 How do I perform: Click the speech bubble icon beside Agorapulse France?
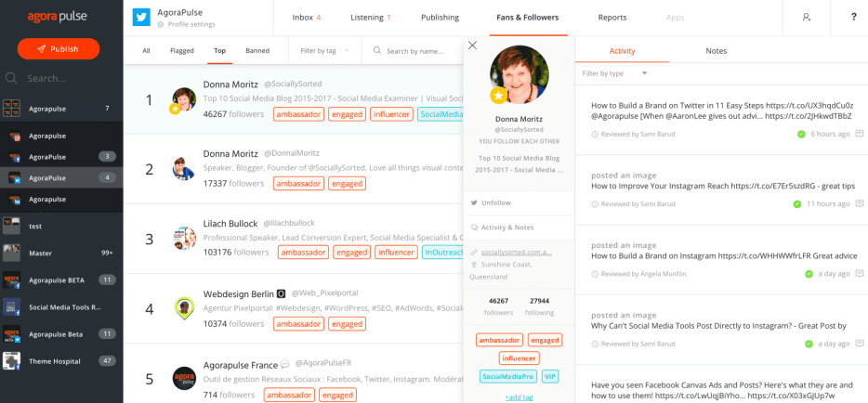point(285,363)
